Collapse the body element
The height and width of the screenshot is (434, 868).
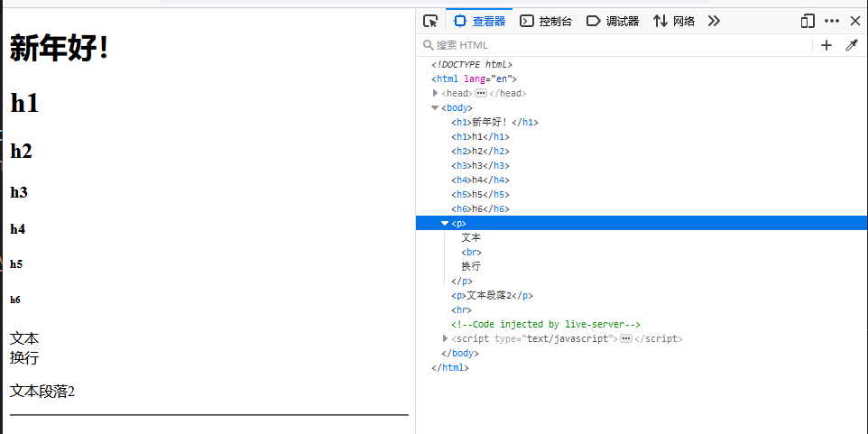pos(435,108)
